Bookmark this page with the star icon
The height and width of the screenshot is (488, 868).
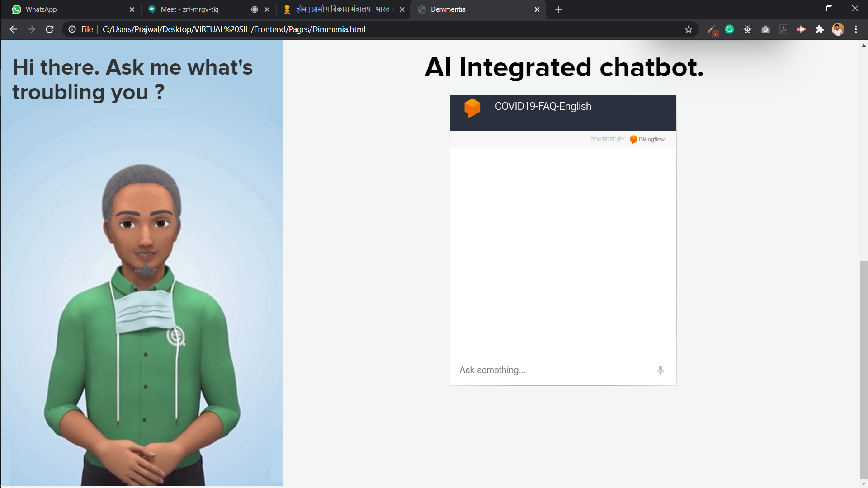[x=689, y=29]
